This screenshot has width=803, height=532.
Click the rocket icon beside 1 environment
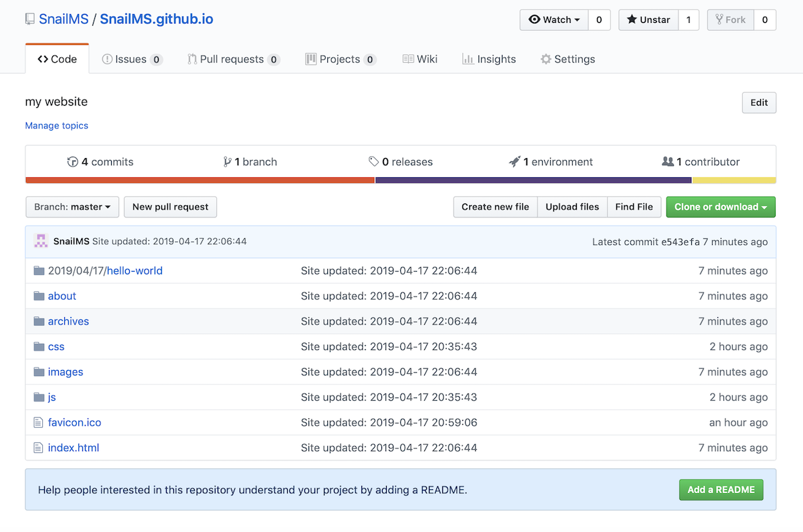[x=515, y=162]
